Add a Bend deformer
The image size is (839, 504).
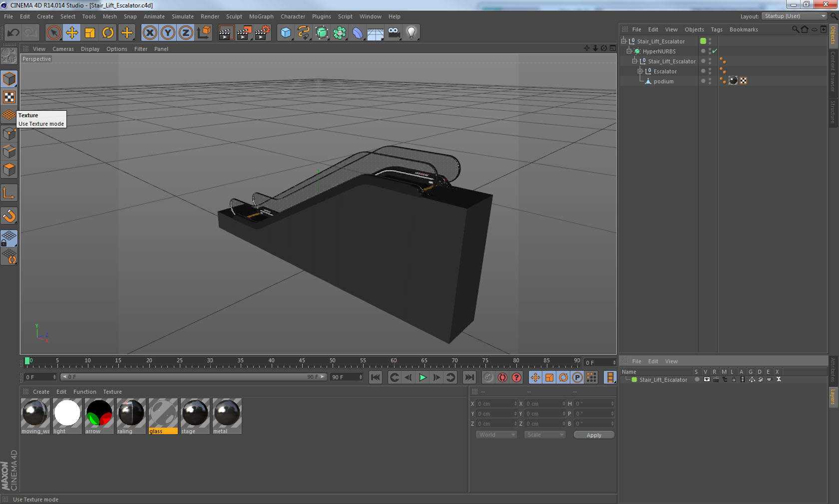point(358,33)
